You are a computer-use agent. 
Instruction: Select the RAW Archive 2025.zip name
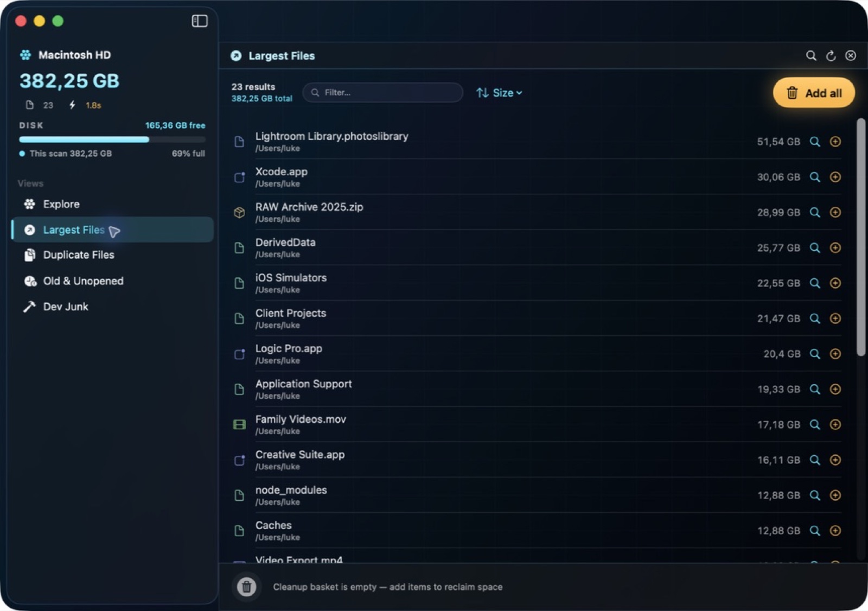(309, 207)
